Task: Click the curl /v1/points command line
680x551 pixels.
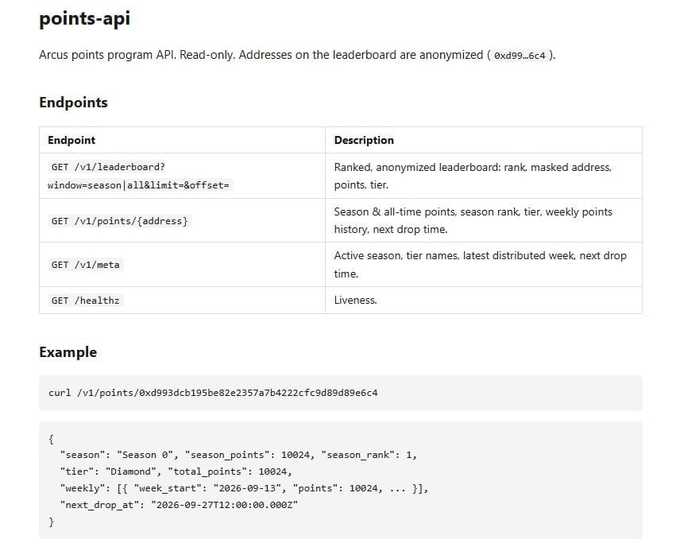Action: pos(213,393)
